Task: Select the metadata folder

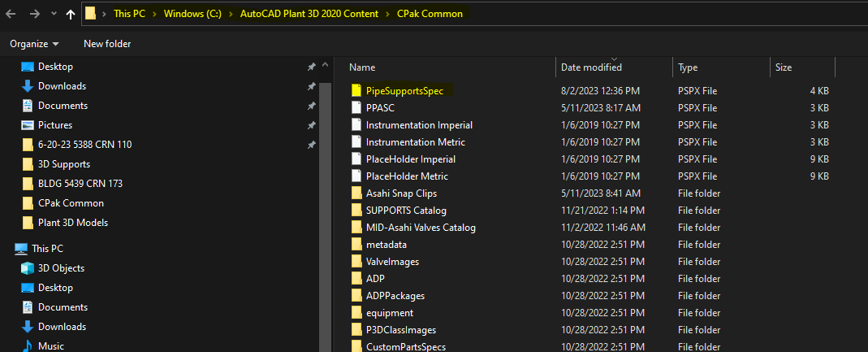Action: click(386, 245)
